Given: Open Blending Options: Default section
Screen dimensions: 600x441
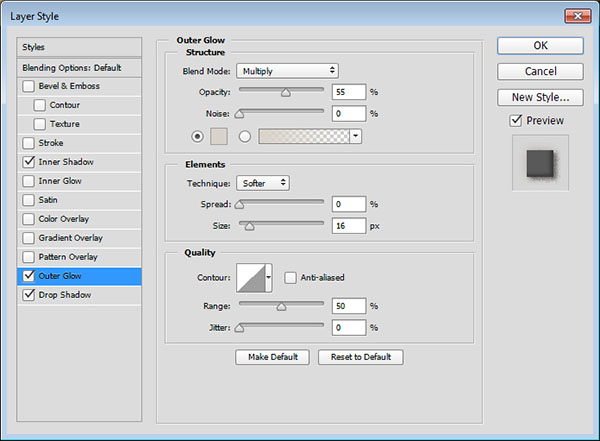Looking at the screenshot, I should click(70, 67).
